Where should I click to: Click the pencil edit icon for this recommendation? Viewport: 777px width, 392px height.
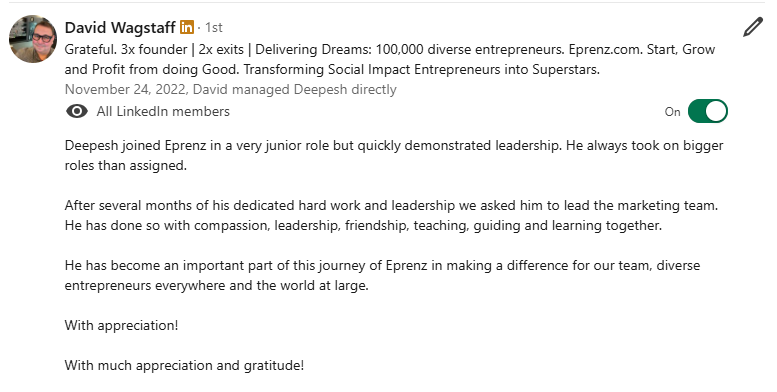(752, 27)
